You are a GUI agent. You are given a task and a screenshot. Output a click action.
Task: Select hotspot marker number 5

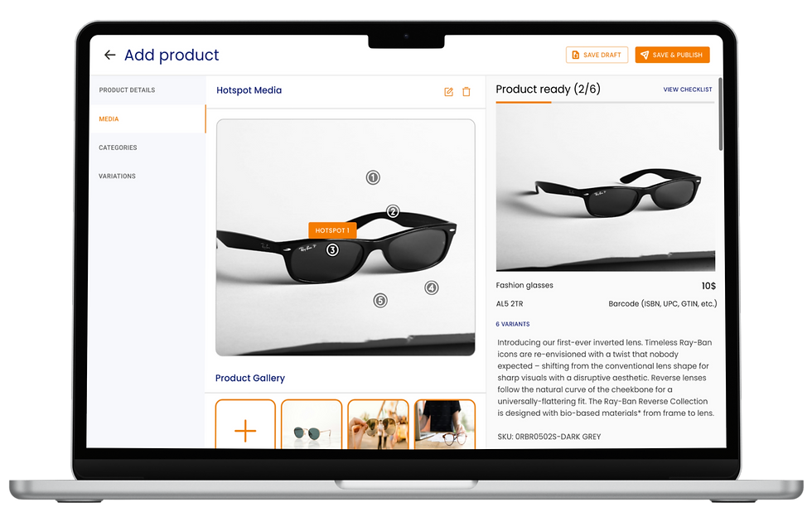tap(380, 300)
